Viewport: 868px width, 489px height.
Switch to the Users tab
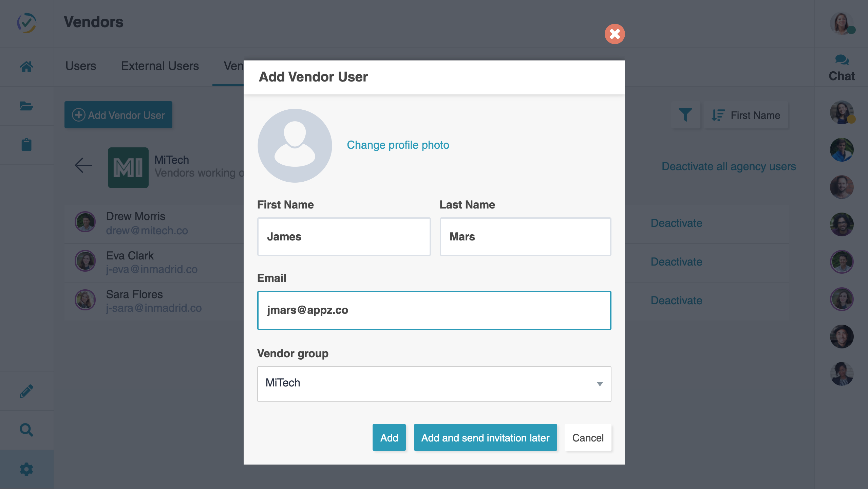click(x=81, y=66)
